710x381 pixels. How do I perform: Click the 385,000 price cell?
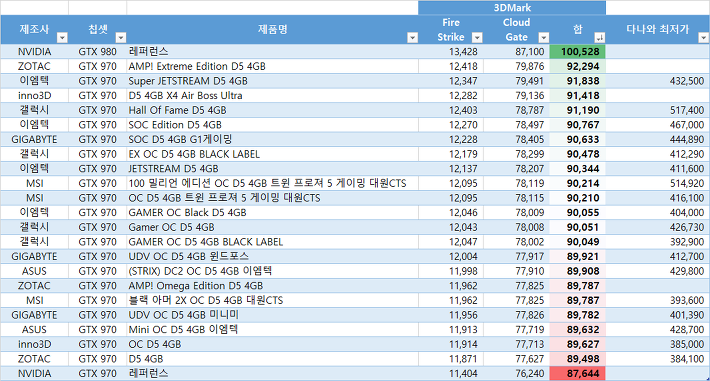(658, 344)
